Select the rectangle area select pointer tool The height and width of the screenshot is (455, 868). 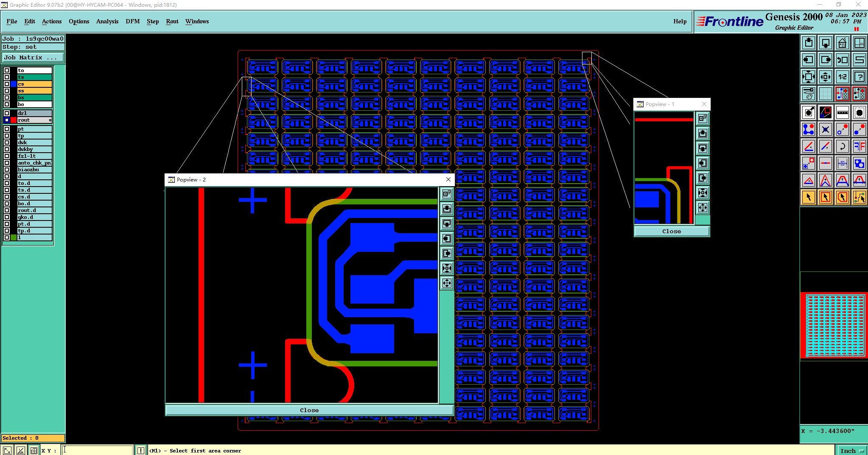(826, 197)
